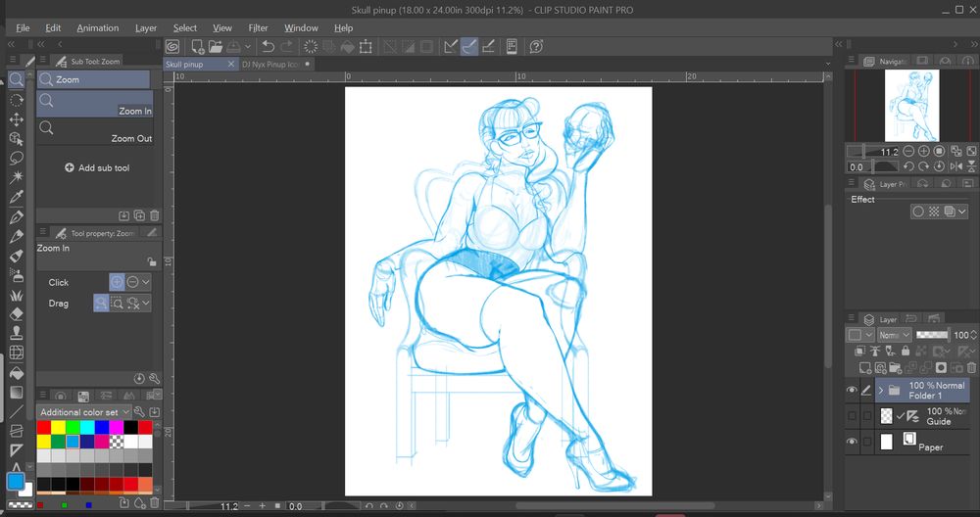The height and width of the screenshot is (517, 980).
Task: Toggle Snap to Grid in toolbar
Action: [x=489, y=47]
